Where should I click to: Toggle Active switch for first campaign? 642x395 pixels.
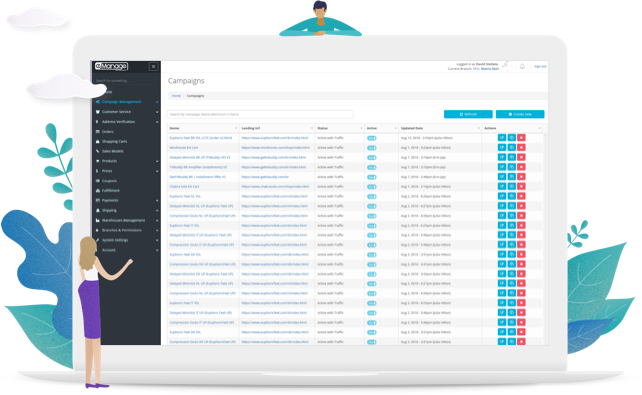click(371, 138)
